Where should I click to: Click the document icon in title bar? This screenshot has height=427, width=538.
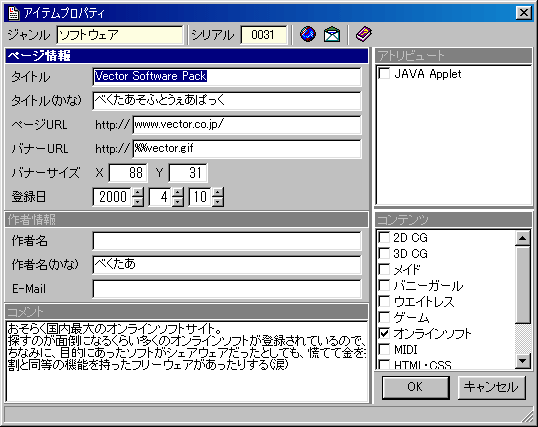click(x=14, y=13)
